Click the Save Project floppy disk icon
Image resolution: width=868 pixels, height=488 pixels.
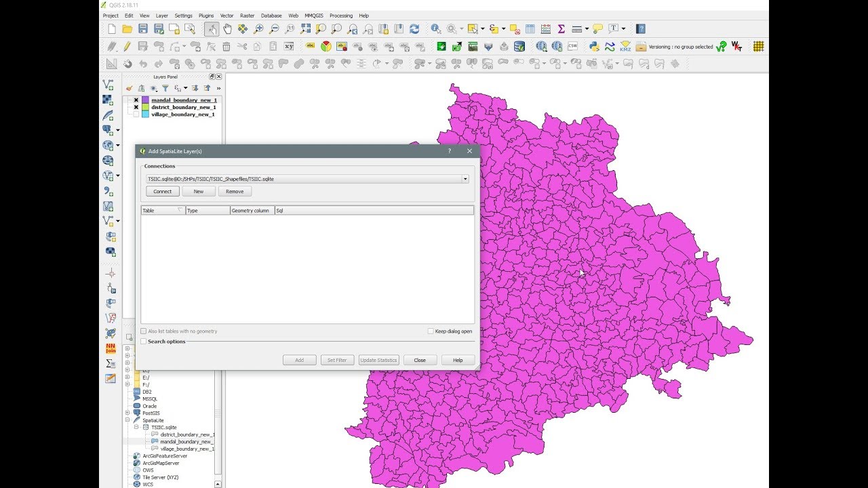coord(142,29)
